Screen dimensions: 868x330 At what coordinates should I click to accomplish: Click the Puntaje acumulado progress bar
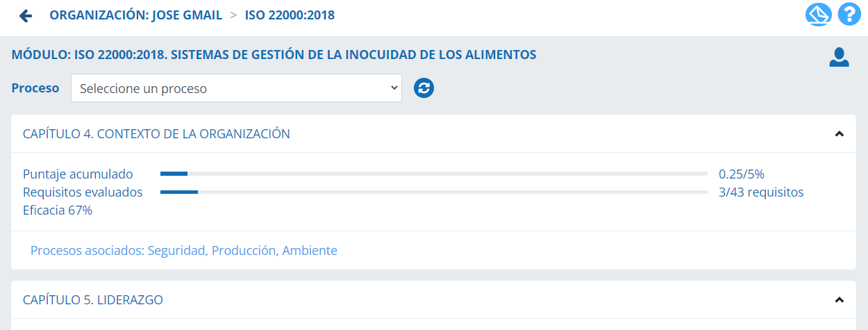[433, 174]
